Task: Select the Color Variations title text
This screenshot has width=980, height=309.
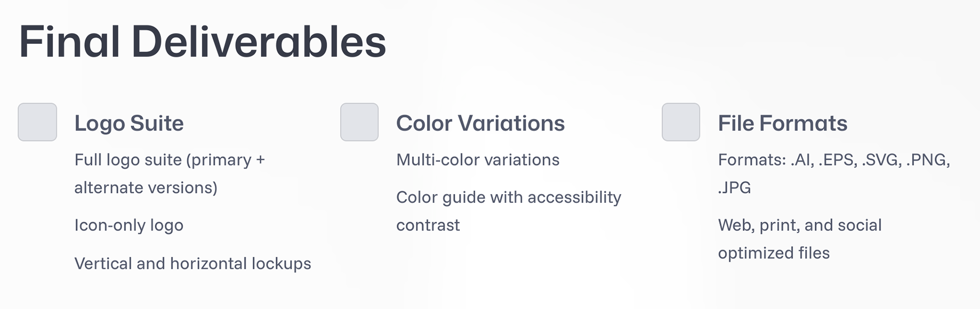Action: (x=480, y=123)
